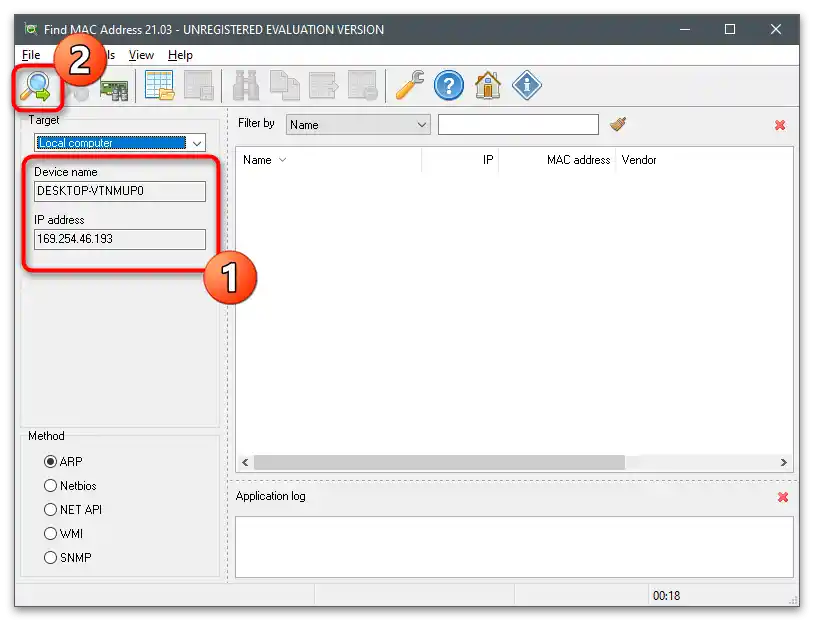814x621 pixels.
Task: Open the View menu
Action: [x=141, y=55]
